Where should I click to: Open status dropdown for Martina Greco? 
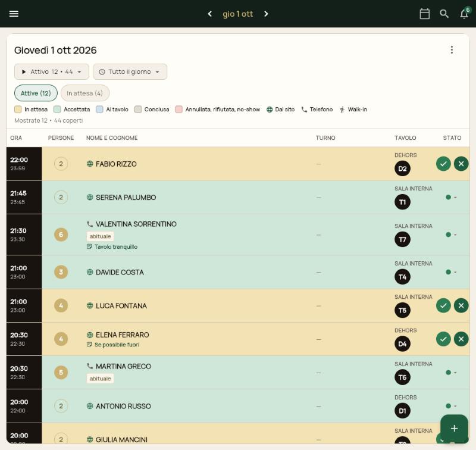point(451,373)
